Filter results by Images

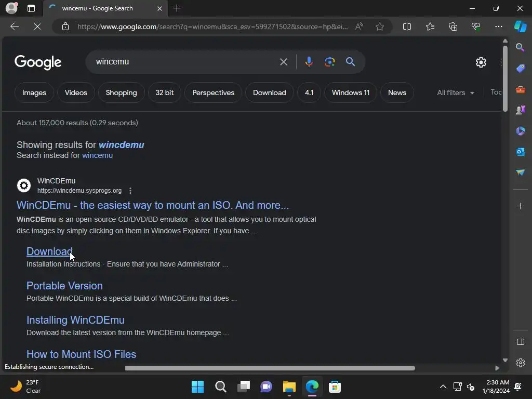pos(34,92)
